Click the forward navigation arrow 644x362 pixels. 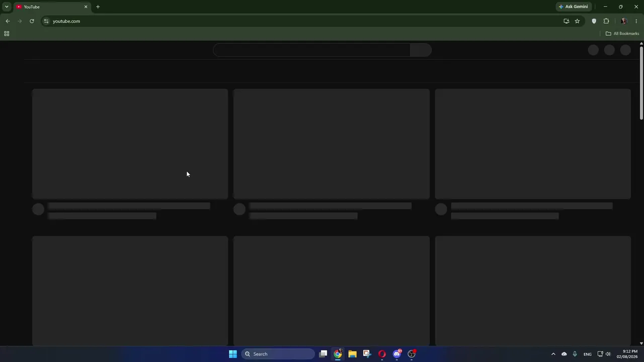coord(20,21)
